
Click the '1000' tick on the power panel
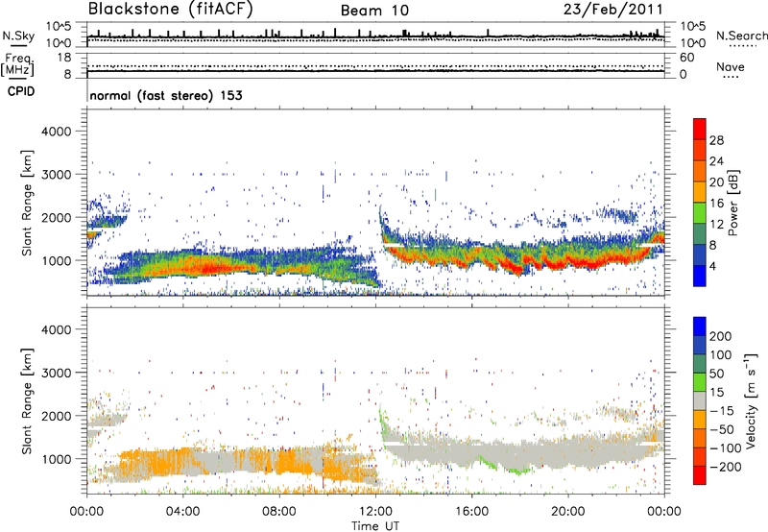click(x=56, y=260)
